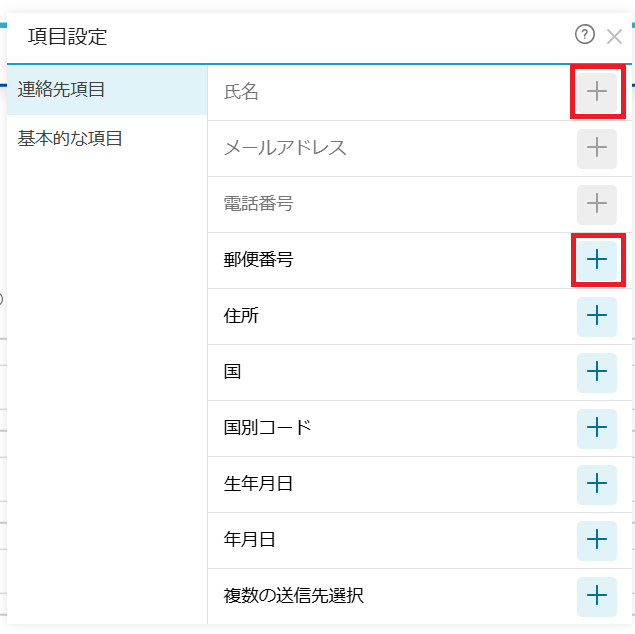Image resolution: width=635 pixels, height=634 pixels.
Task: Click the 郵便番号 label text
Action: (x=258, y=260)
